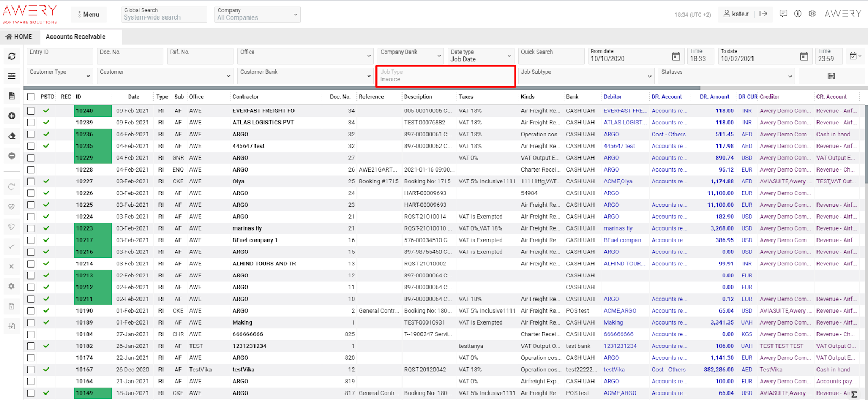Image resolution: width=868 pixels, height=400 pixels.
Task: Switch to the HOME tab
Action: tap(19, 37)
